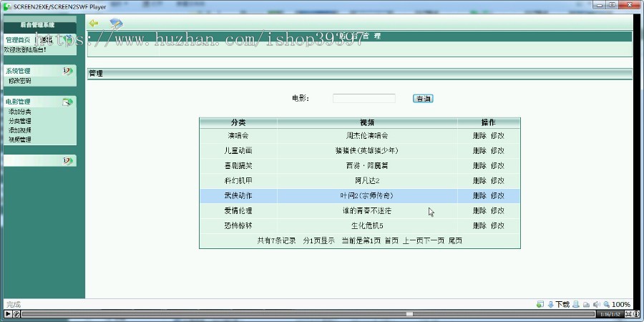644x322 pixels.
Task: Click the play button in the player
Action: [8, 314]
